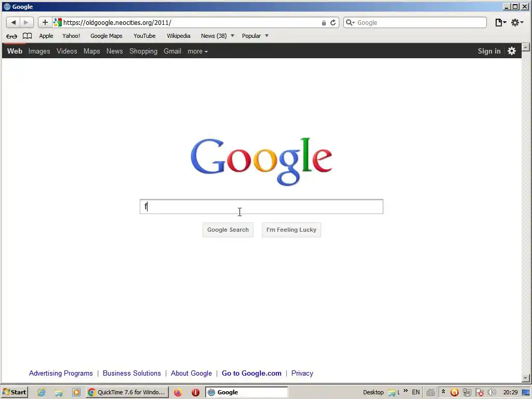The width and height of the screenshot is (532, 399).
Task: Focus the Google search text box
Action: tap(261, 207)
